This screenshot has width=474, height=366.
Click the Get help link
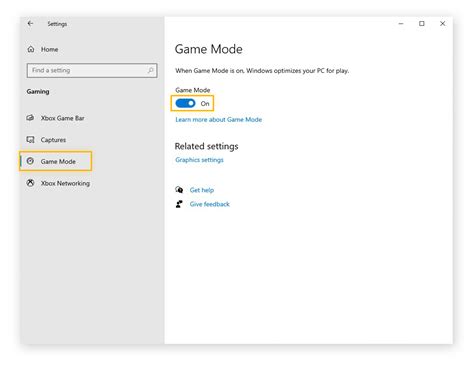[x=202, y=190]
